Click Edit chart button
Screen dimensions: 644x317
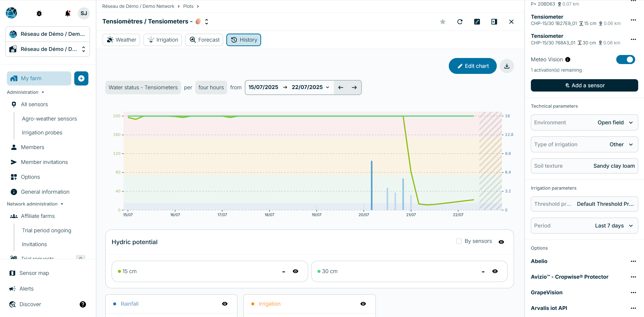click(x=473, y=66)
